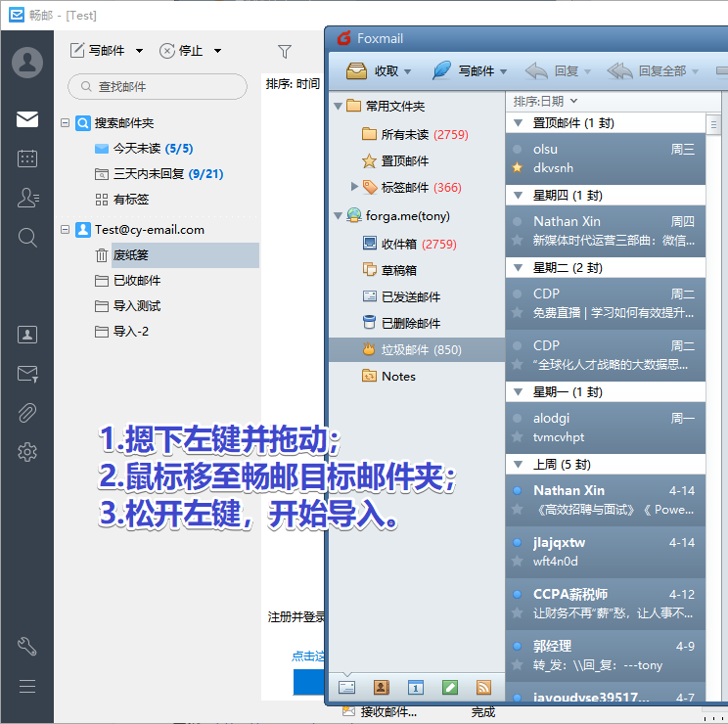Collapse the Test@cy-email.com account node
728x724 pixels.
coord(65,229)
